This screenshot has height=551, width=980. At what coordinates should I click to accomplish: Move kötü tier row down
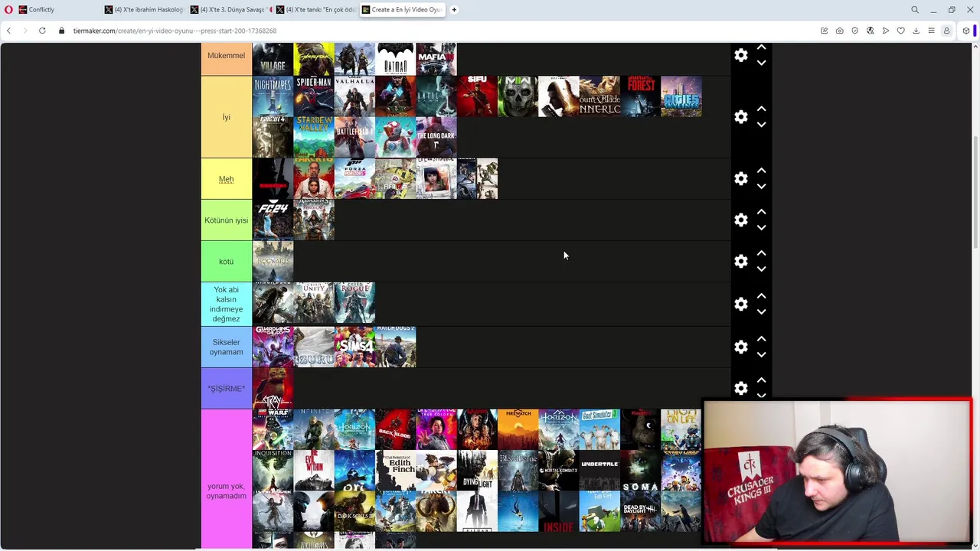tap(761, 269)
